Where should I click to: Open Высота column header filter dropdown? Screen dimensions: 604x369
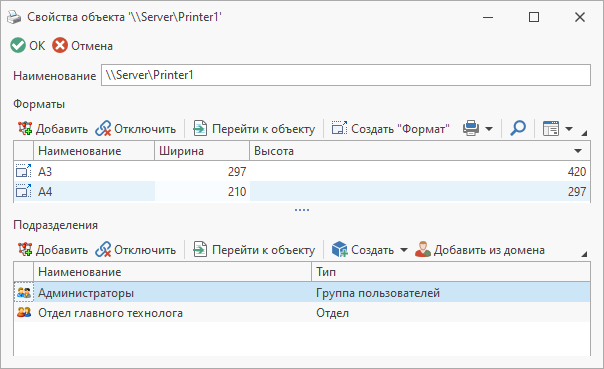[x=578, y=151]
